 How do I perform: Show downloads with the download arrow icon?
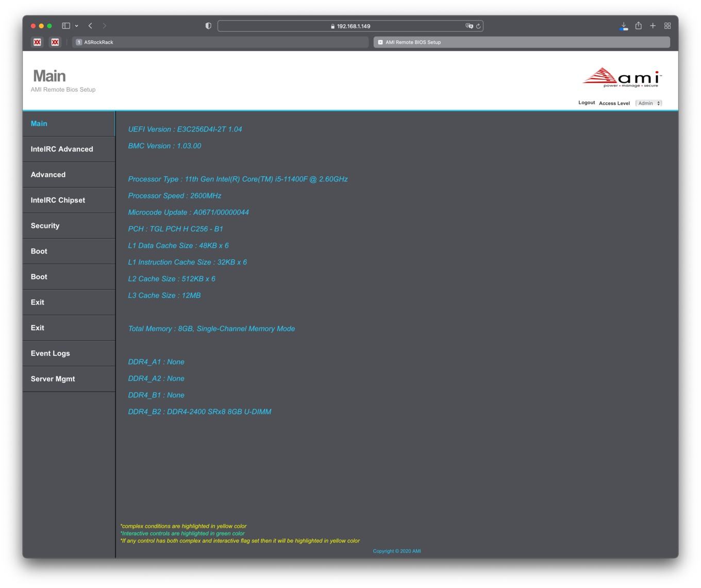tap(624, 26)
